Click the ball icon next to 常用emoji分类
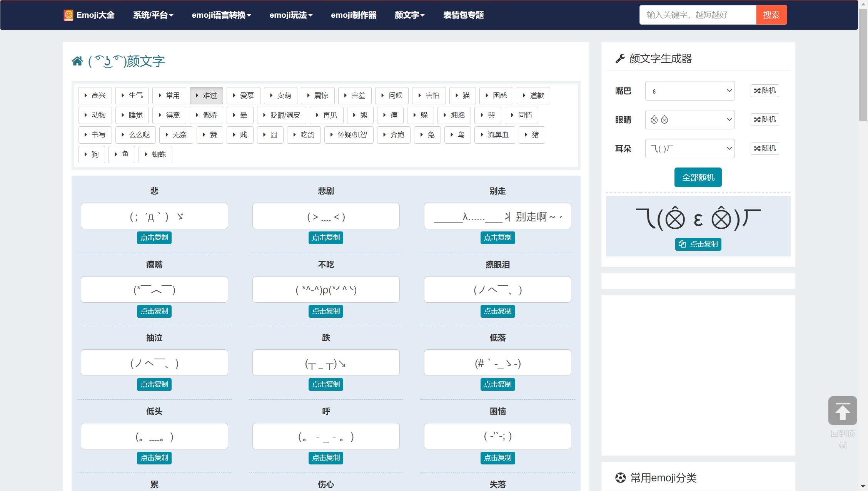Viewport: 868px width, 491px height. coord(620,478)
